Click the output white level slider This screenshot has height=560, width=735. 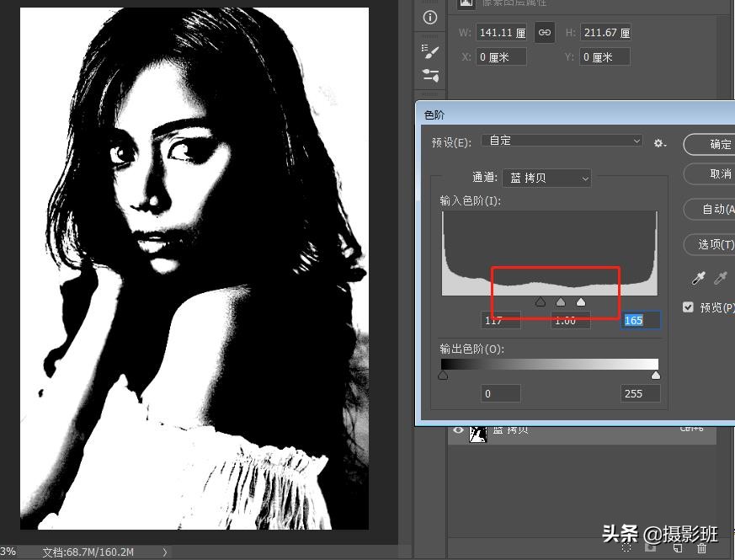(x=656, y=376)
